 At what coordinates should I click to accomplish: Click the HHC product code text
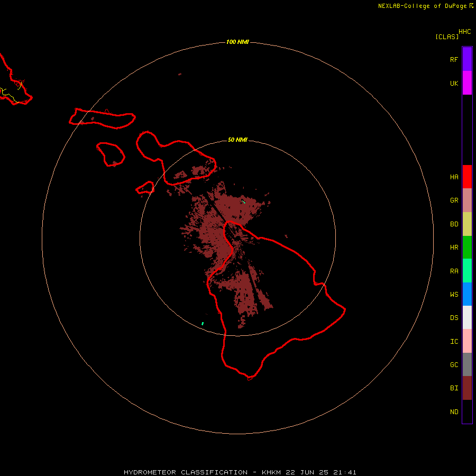tap(464, 32)
